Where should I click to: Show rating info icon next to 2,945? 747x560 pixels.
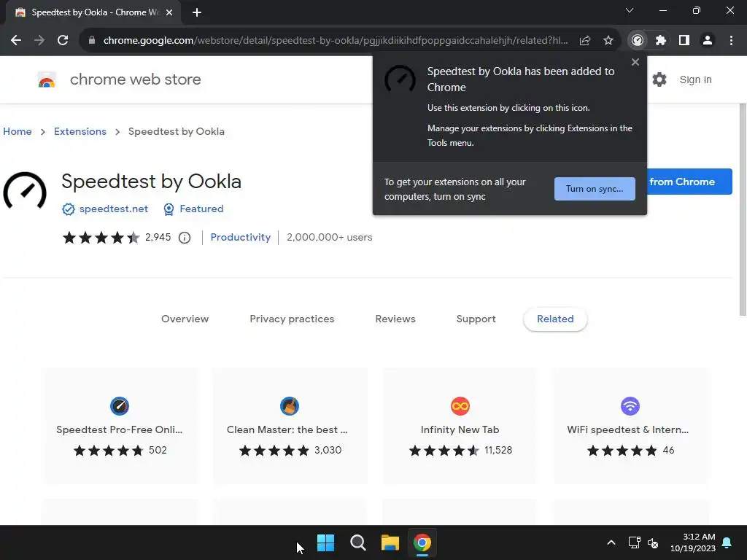click(x=185, y=238)
